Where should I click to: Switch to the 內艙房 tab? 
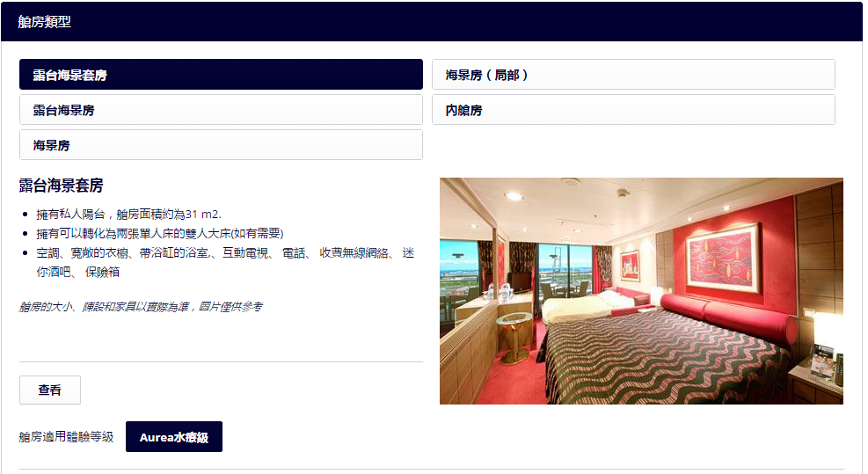[x=633, y=110]
